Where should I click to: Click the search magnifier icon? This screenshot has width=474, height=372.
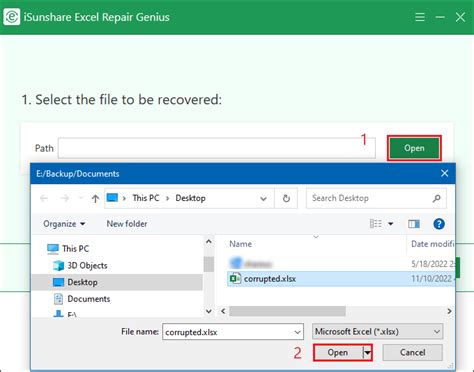(436, 198)
